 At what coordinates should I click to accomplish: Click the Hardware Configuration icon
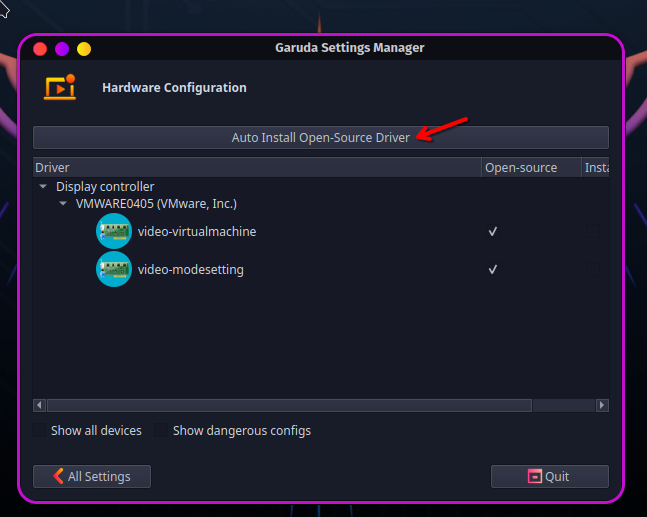[x=60, y=87]
